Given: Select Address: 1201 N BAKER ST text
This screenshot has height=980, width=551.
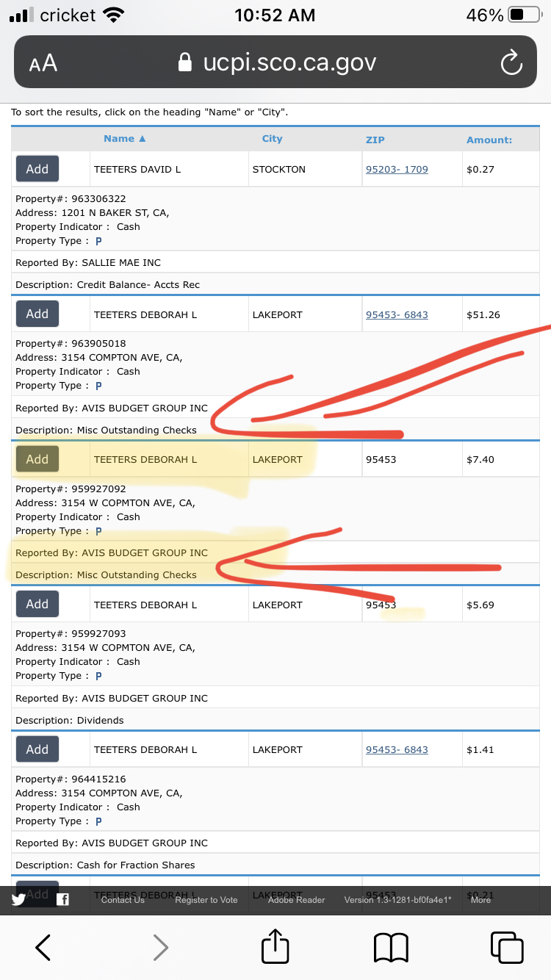Looking at the screenshot, I should [x=93, y=213].
